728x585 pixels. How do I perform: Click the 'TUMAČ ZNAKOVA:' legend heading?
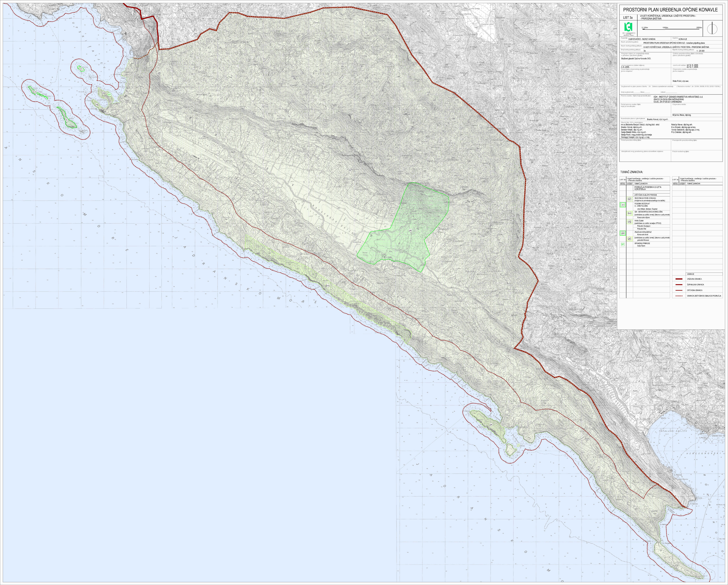click(632, 172)
